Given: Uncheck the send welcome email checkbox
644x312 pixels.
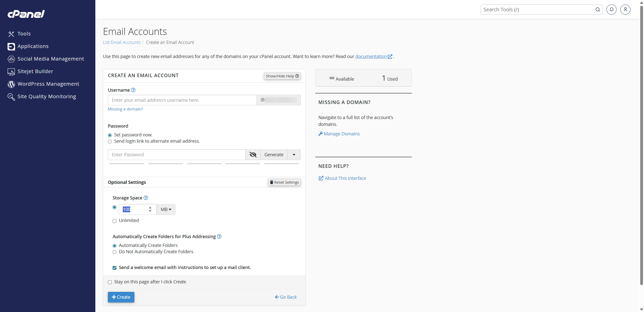Looking at the screenshot, I should [114, 268].
